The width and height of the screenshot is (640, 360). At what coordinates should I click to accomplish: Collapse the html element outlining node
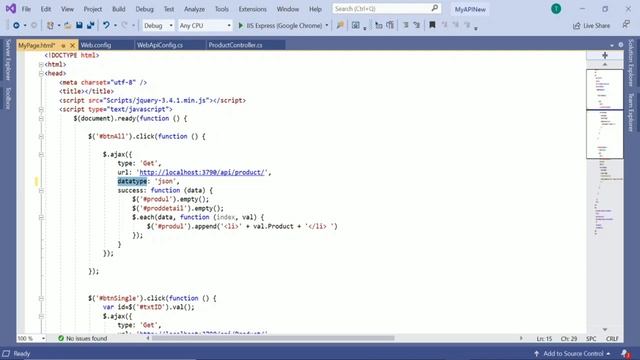pyautogui.click(x=41, y=64)
